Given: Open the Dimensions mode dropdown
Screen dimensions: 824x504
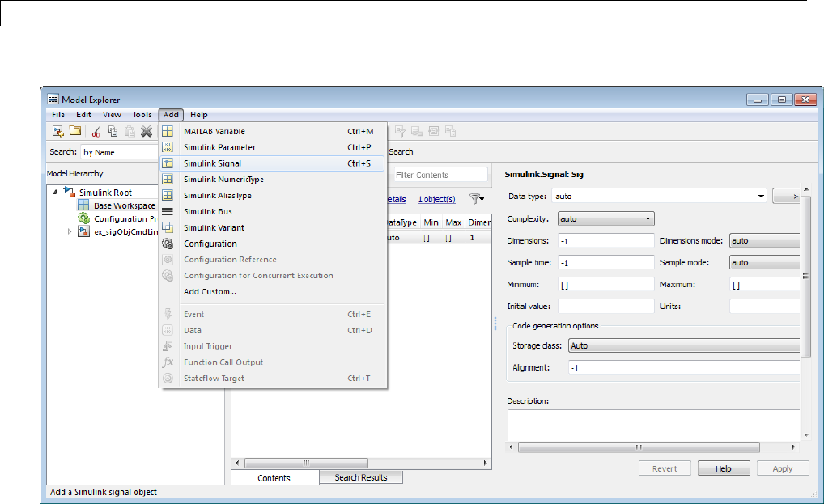Looking at the screenshot, I should (x=765, y=241).
